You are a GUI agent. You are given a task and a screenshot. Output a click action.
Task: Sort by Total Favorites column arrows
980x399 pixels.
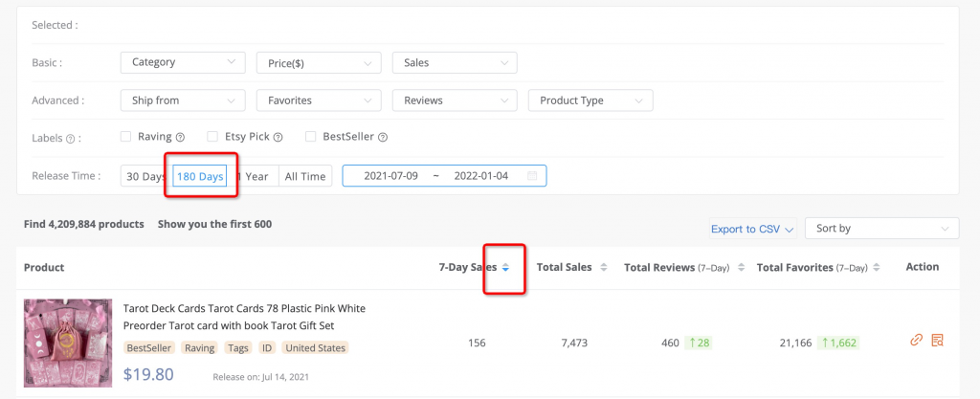pos(876,268)
